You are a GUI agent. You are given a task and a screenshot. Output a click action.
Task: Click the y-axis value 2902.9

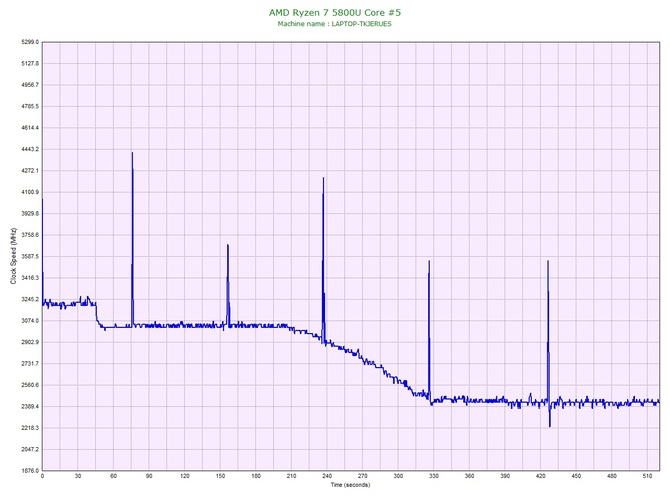click(x=30, y=342)
